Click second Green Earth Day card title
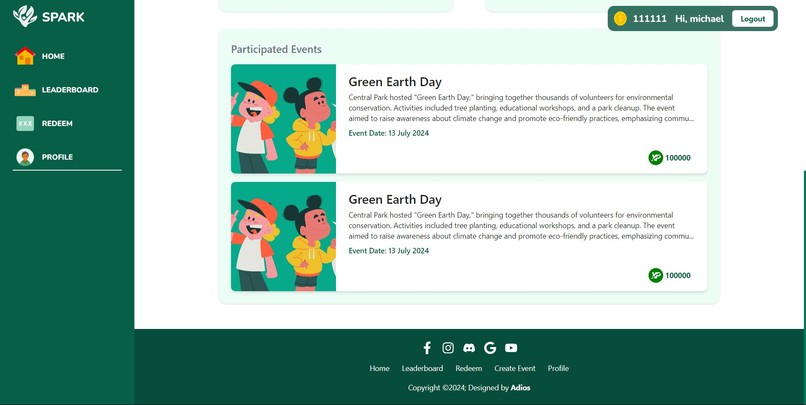806x405 pixels. click(x=395, y=200)
